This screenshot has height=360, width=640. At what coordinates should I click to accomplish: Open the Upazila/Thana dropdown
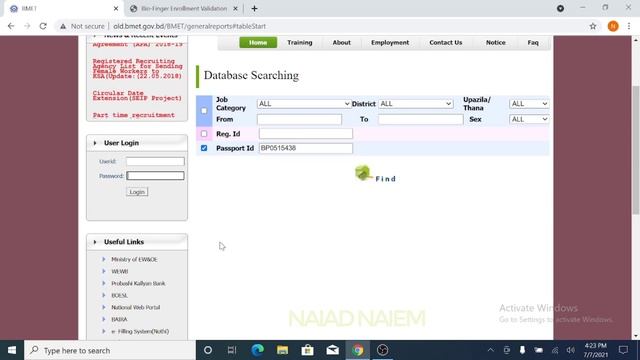click(x=529, y=104)
